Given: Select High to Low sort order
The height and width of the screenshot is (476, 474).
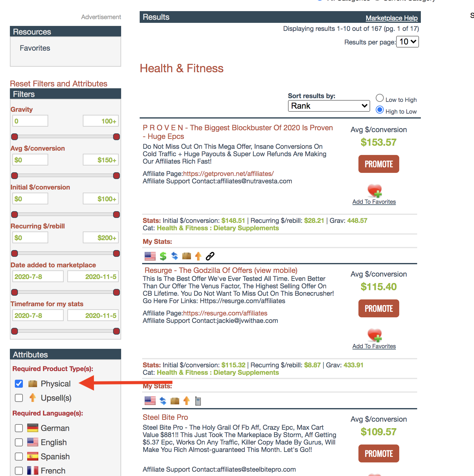Looking at the screenshot, I should [380, 110].
